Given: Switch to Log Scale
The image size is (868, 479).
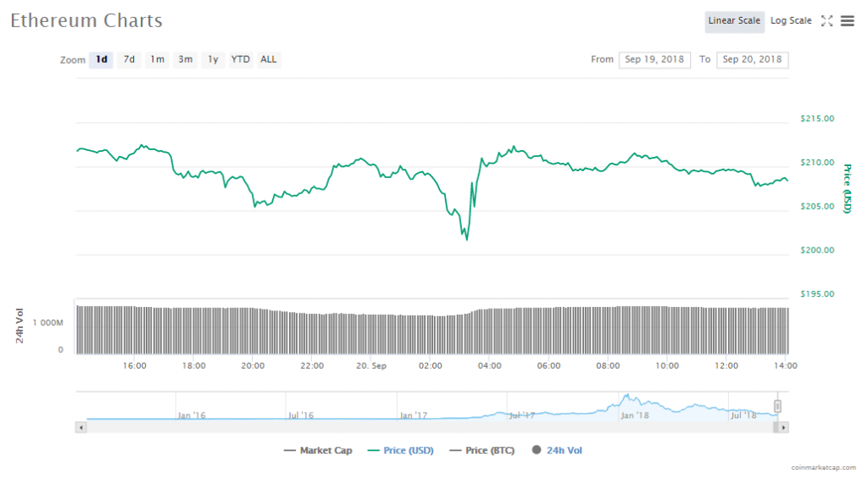Looking at the screenshot, I should tap(790, 21).
